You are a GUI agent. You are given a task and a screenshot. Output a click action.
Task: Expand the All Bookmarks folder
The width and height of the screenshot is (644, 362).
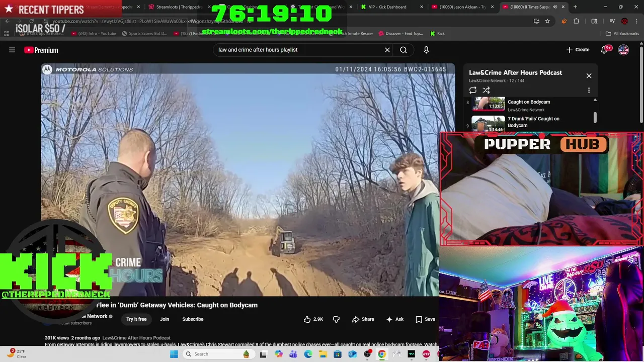pyautogui.click(x=622, y=34)
